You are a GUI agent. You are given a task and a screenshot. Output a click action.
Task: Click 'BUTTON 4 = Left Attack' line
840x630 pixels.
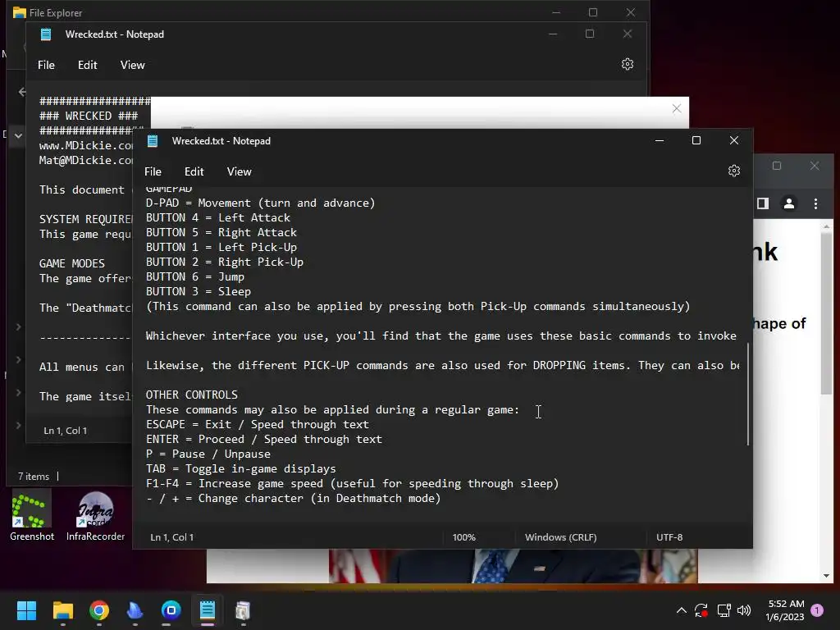click(218, 217)
